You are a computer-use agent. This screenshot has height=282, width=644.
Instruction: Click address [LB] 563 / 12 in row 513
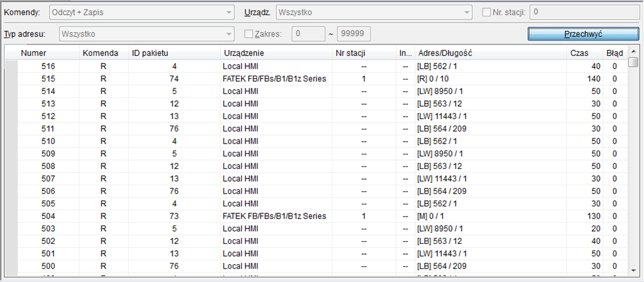(440, 104)
